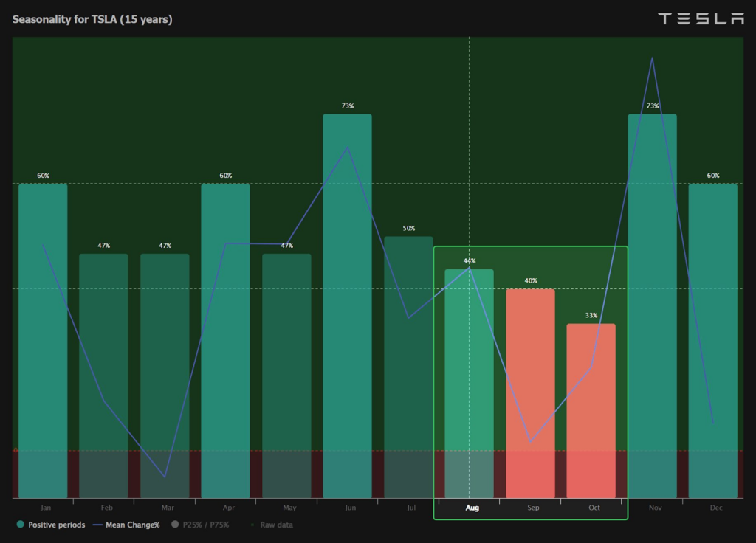Enable the P25% / P75% legend series
Screen dimensions: 756x543
pos(200,525)
